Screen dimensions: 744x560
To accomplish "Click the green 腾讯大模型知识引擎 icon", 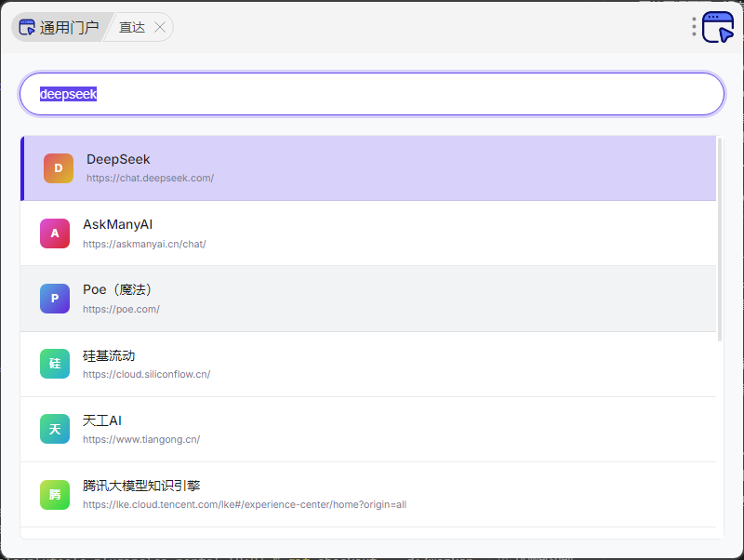I will pos(55,494).
